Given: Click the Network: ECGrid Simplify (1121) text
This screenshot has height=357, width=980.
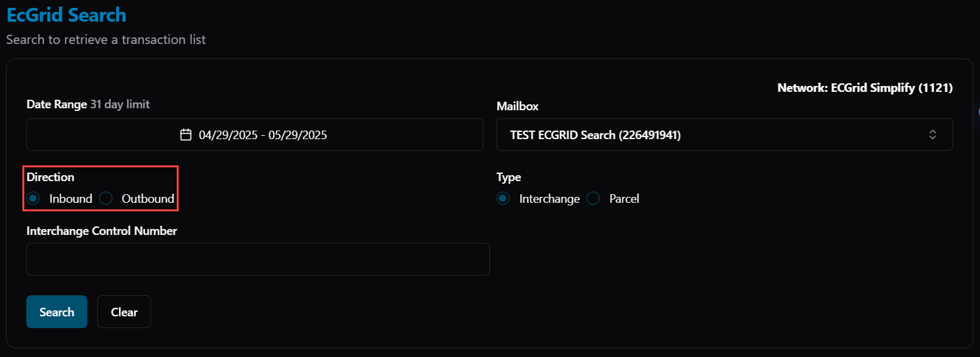Looking at the screenshot, I should pyautogui.click(x=865, y=87).
